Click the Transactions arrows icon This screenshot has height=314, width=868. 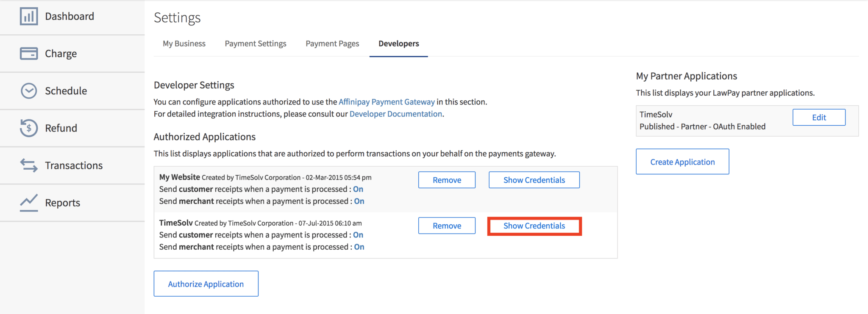(29, 165)
